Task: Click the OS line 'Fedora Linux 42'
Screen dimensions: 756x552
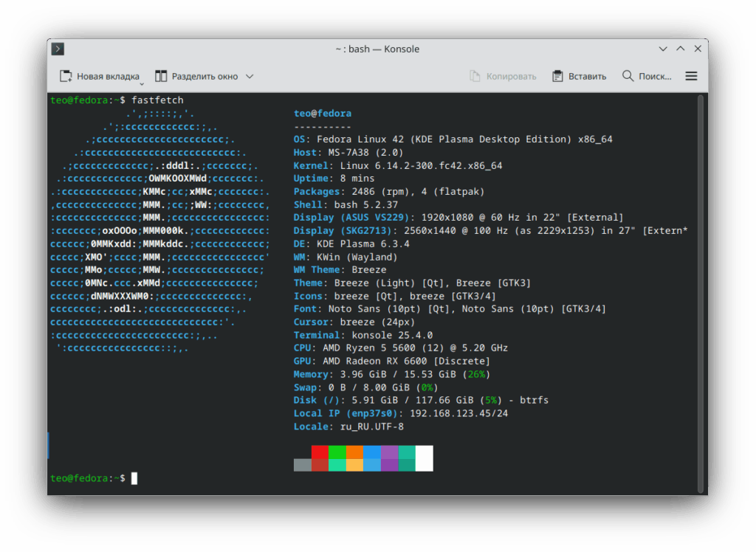Action: 453,139
